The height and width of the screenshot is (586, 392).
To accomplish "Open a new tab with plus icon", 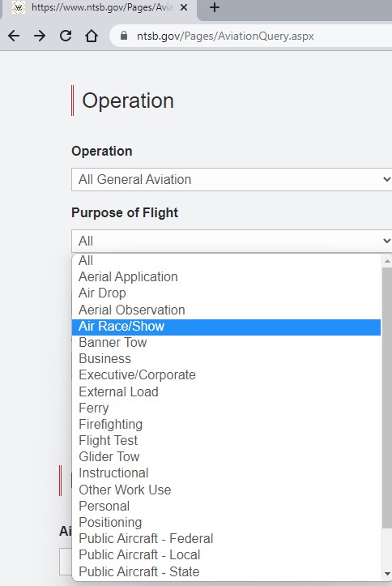I will click(215, 7).
